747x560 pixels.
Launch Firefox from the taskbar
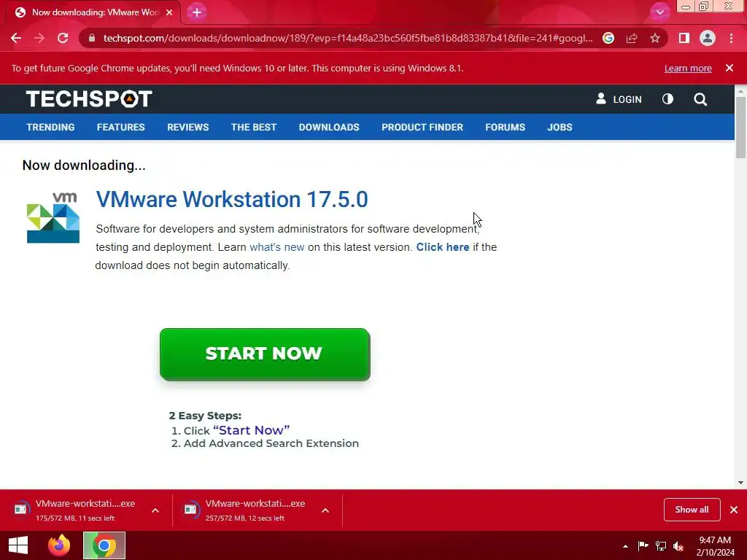[59, 545]
